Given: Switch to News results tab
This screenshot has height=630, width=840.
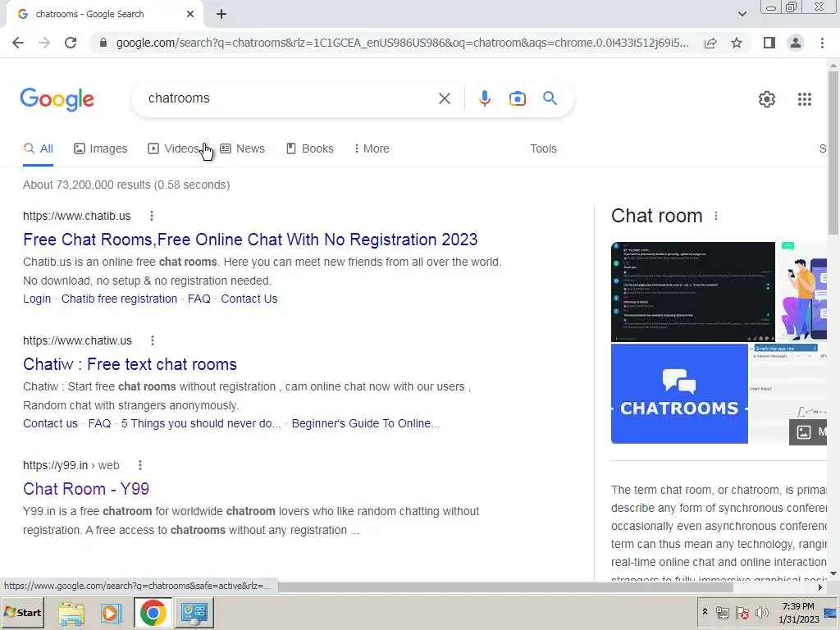Looking at the screenshot, I should coord(243,149).
